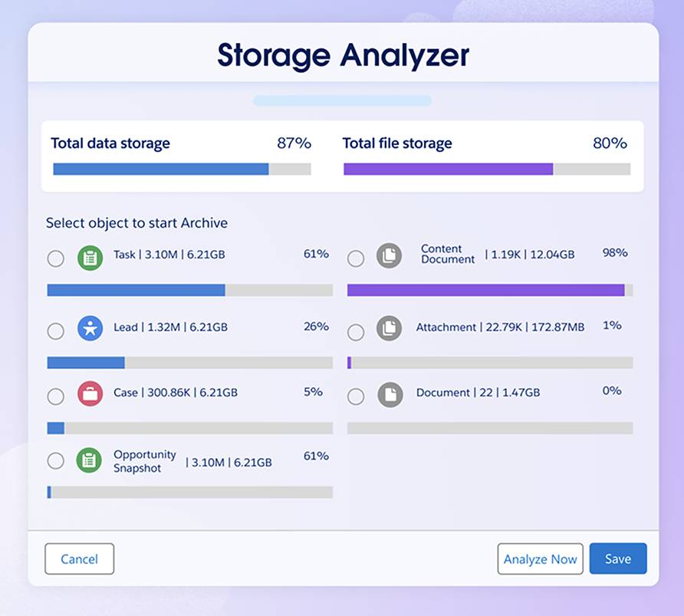Click the 'Total data storage' heading

point(110,143)
